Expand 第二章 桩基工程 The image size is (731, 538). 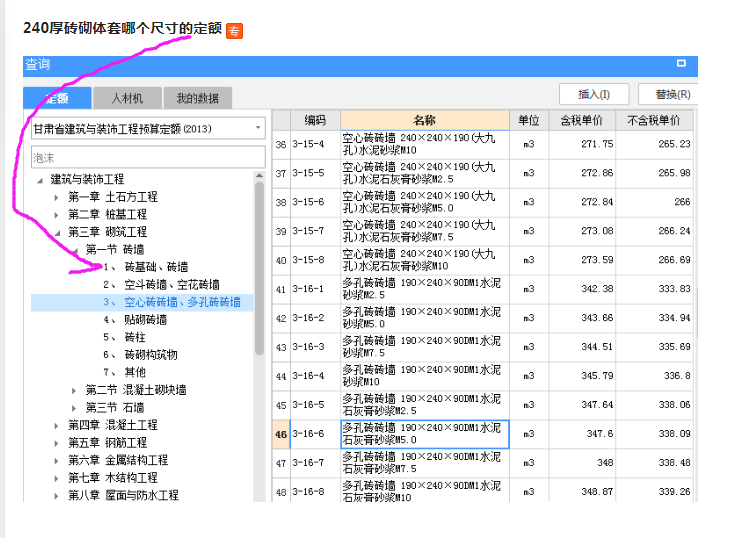click(x=56, y=215)
